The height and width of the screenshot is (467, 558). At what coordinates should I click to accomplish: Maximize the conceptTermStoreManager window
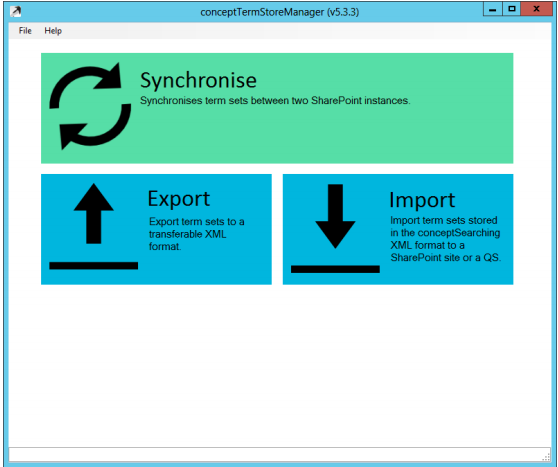tap(512, 9)
